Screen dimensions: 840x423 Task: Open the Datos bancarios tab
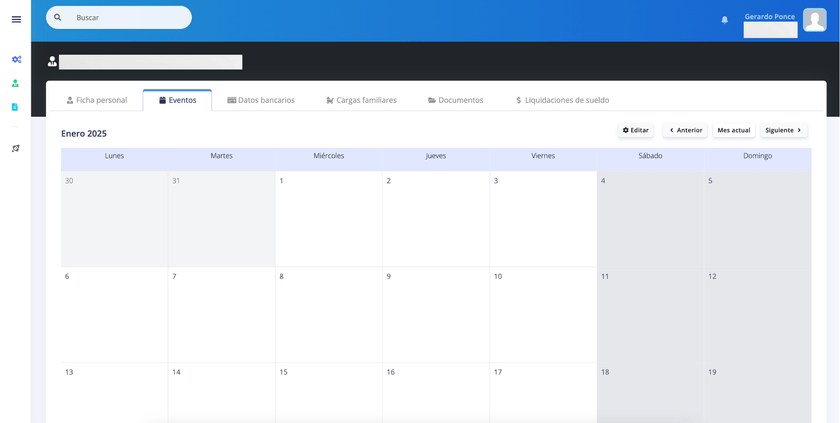[261, 100]
